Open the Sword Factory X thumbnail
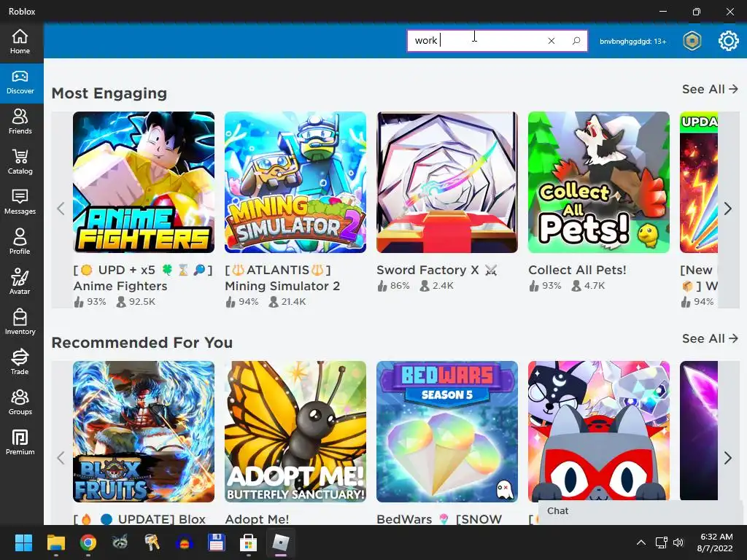Viewport: 747px width, 560px height. pos(447,182)
